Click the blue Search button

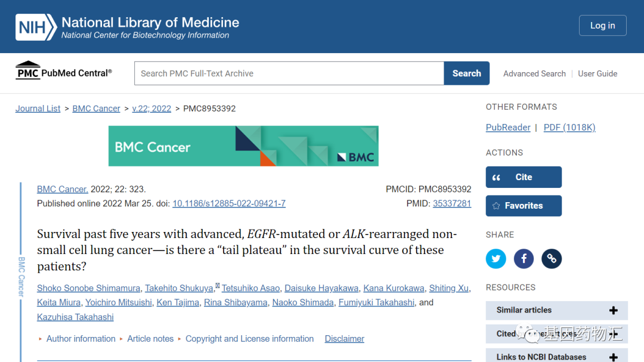(466, 73)
